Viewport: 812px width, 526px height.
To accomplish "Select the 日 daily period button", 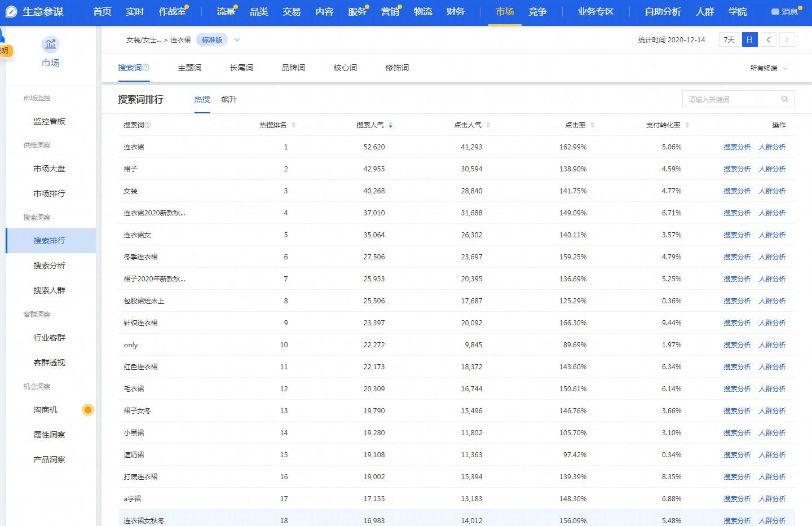I will point(749,39).
